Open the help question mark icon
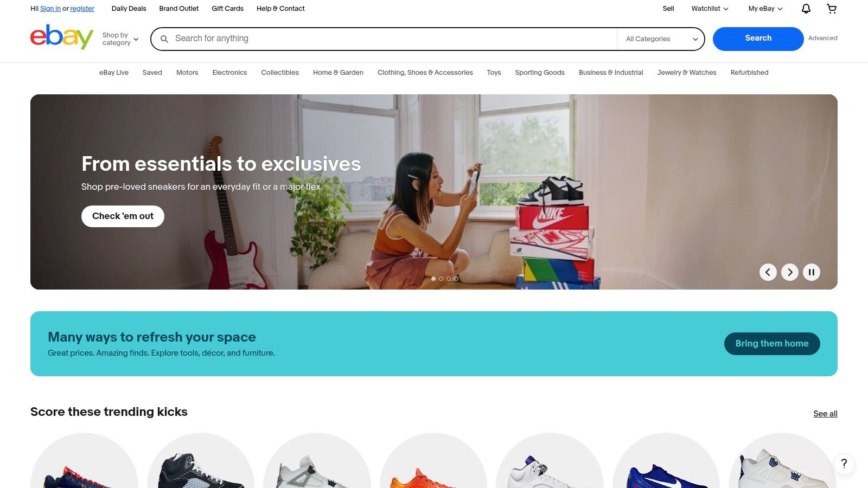The height and width of the screenshot is (488, 868). point(844,464)
